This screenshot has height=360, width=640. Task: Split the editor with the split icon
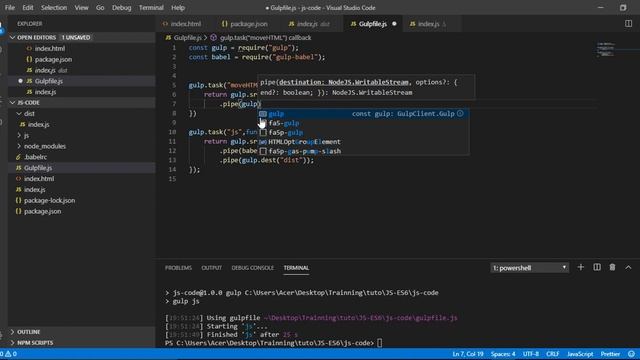pos(629,24)
